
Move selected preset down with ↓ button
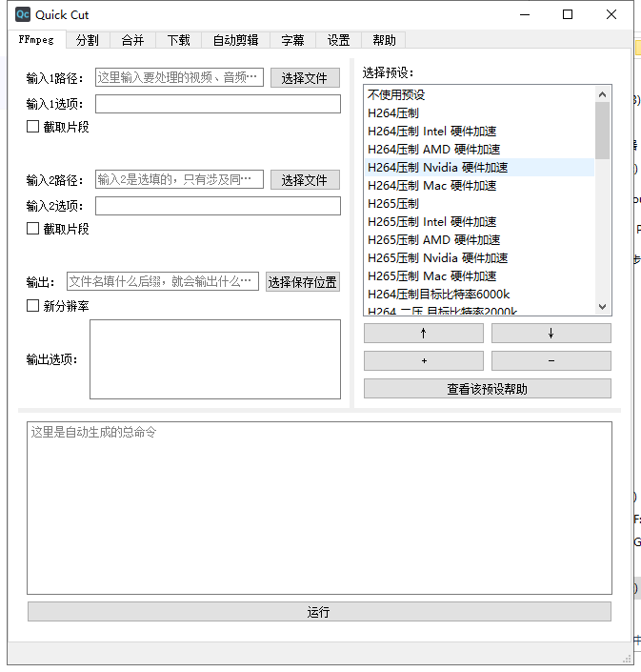(551, 333)
